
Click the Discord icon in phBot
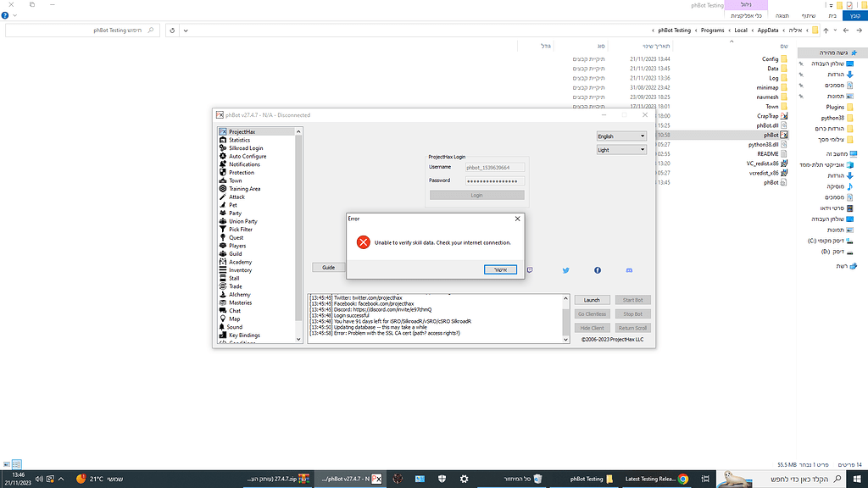pyautogui.click(x=629, y=270)
